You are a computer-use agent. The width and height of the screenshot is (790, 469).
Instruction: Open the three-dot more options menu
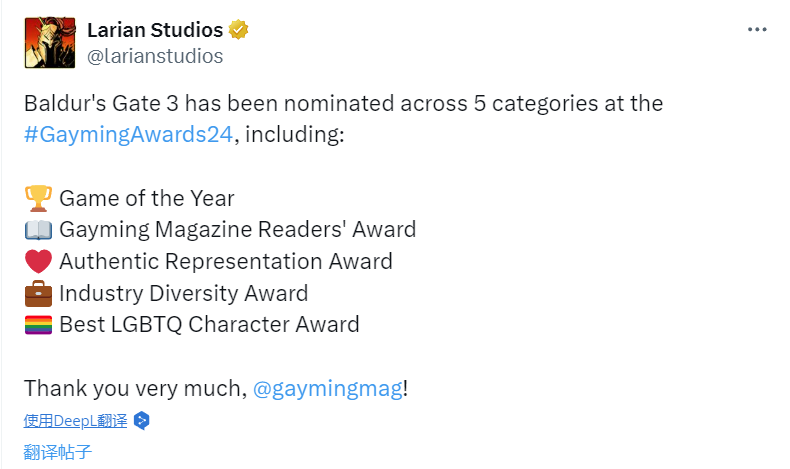(x=757, y=30)
